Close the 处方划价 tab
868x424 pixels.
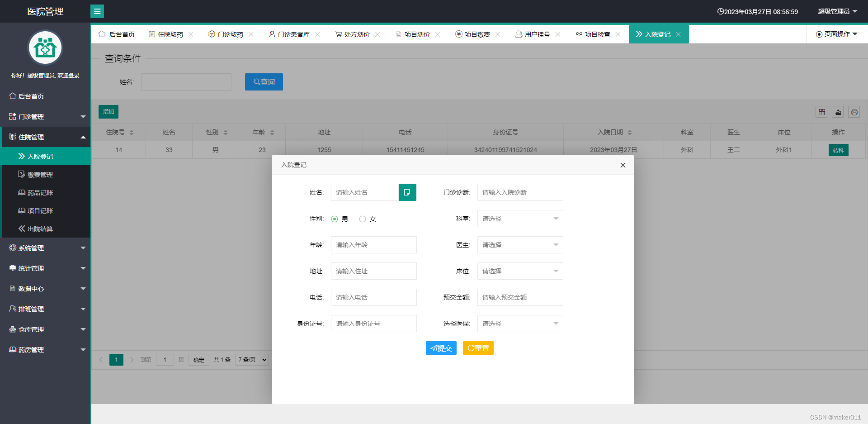coord(377,34)
